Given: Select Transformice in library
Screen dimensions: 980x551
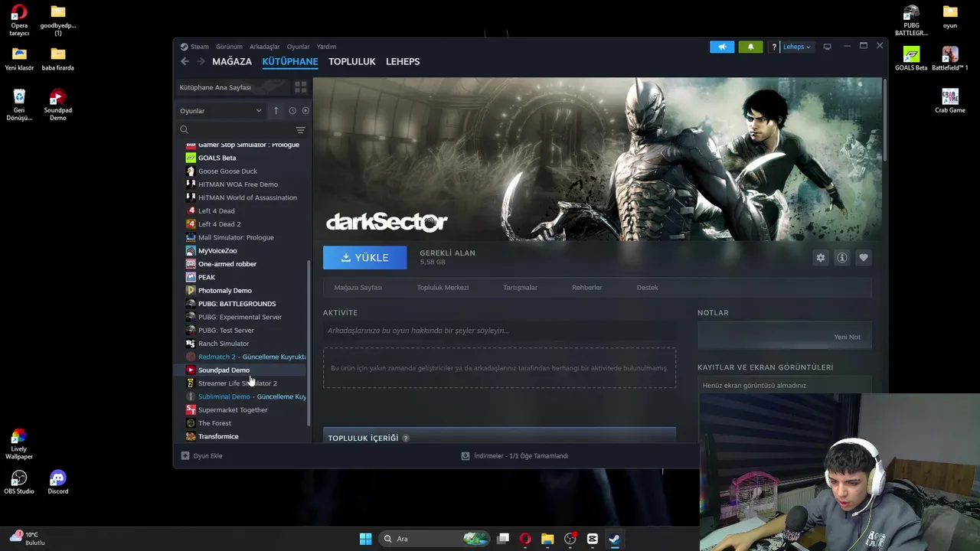Looking at the screenshot, I should [218, 436].
